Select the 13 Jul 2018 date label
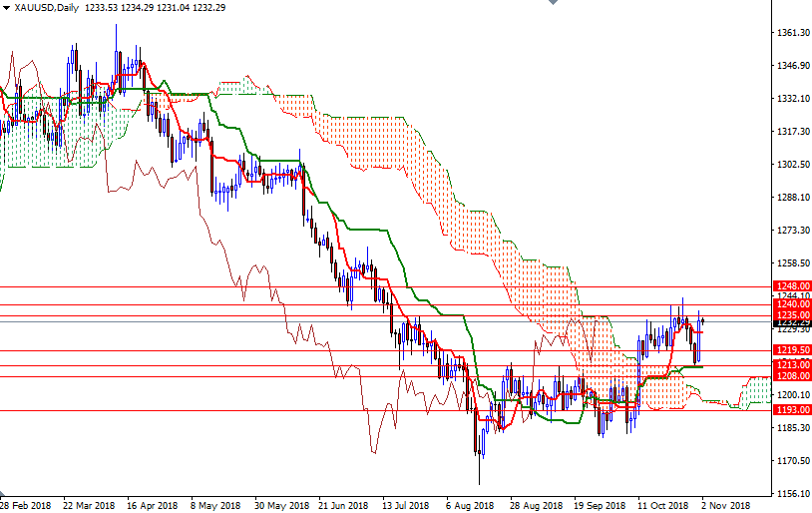The width and height of the screenshot is (812, 513). click(x=407, y=505)
